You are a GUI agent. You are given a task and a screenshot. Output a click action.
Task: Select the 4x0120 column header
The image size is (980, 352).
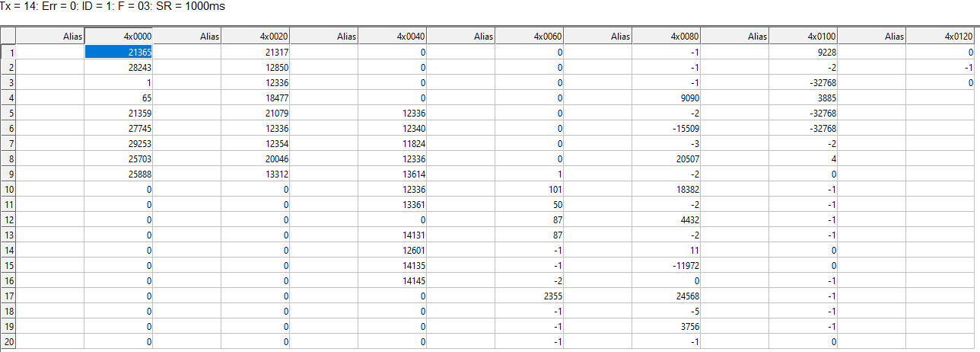940,36
